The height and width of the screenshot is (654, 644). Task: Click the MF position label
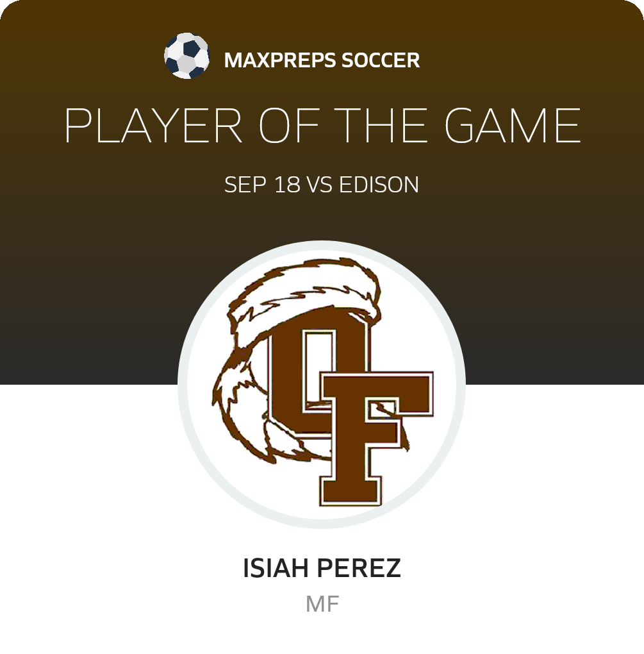tap(322, 603)
